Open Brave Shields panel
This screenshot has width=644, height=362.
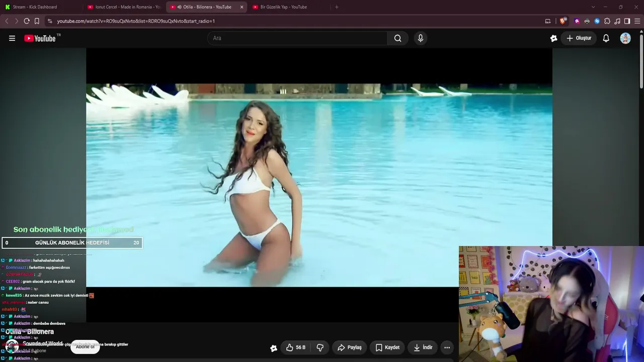(x=563, y=21)
